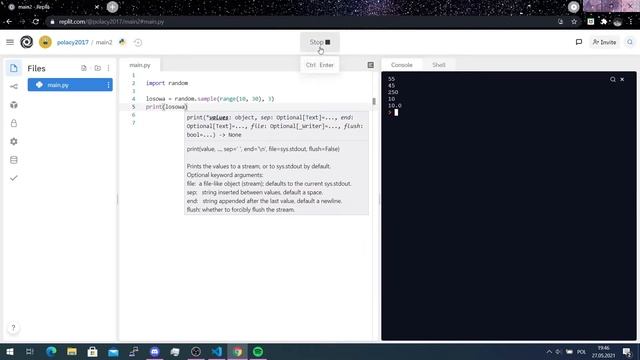This screenshot has width=640, height=360.
Task: Select the main2 - Replit browser tab
Action: (53, 7)
